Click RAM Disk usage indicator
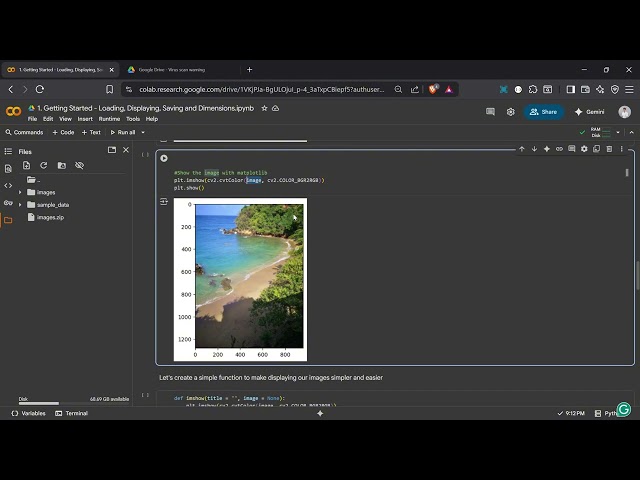The height and width of the screenshot is (480, 640). click(600, 132)
